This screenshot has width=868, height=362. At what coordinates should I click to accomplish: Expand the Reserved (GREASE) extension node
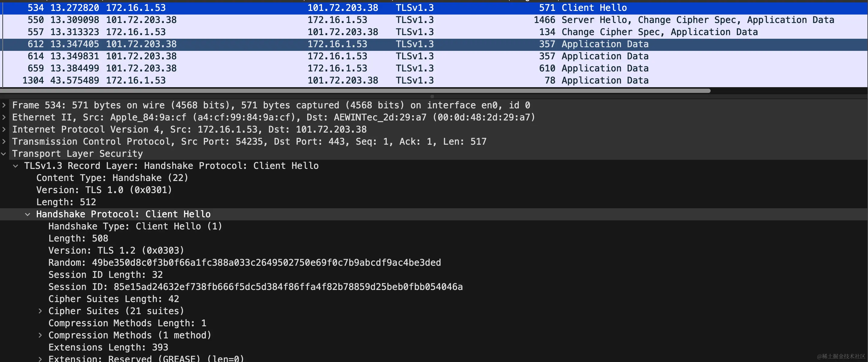(40, 359)
